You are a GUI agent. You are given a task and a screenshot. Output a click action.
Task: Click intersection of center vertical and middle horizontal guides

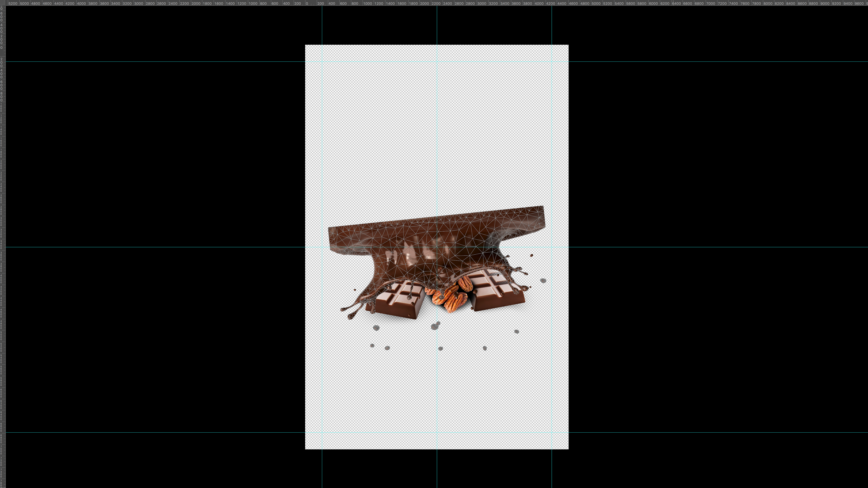coord(437,247)
